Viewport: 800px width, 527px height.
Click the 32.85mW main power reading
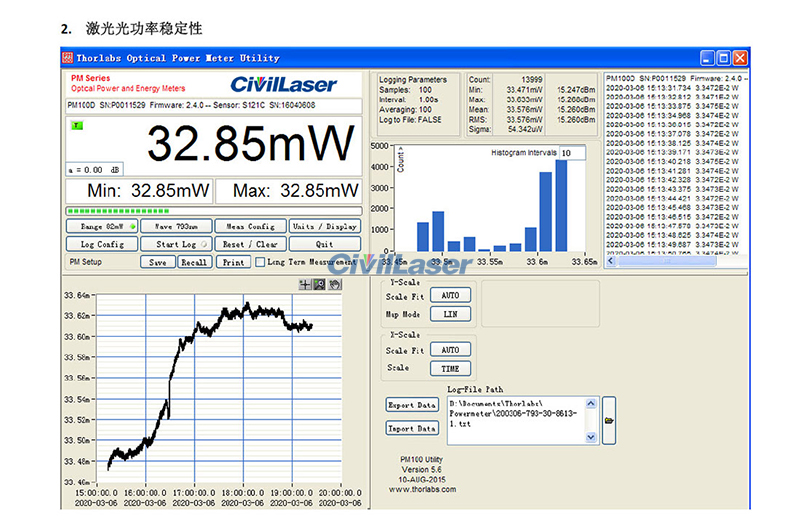[251, 143]
